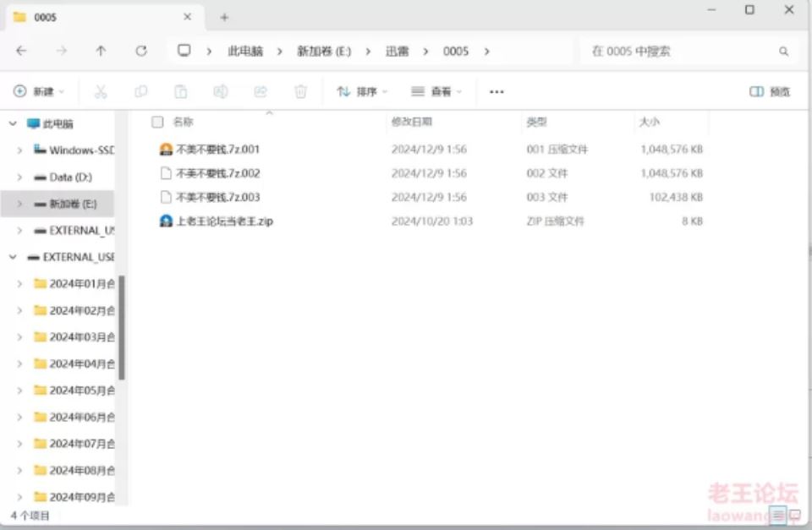Click the ZIP 压缩文件 type cell
Viewport: 812px width, 530px height.
pos(555,221)
